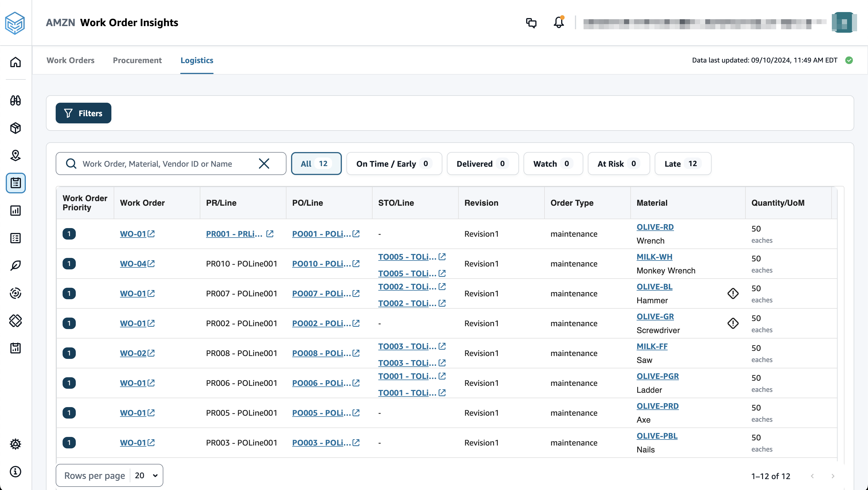
Task: Click the box/inventory icon in sidebar
Action: pos(16,128)
